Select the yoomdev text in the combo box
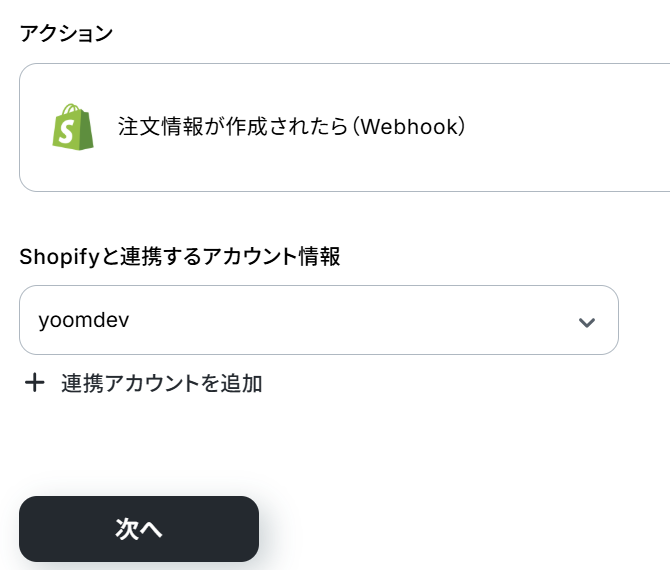 pos(83,320)
